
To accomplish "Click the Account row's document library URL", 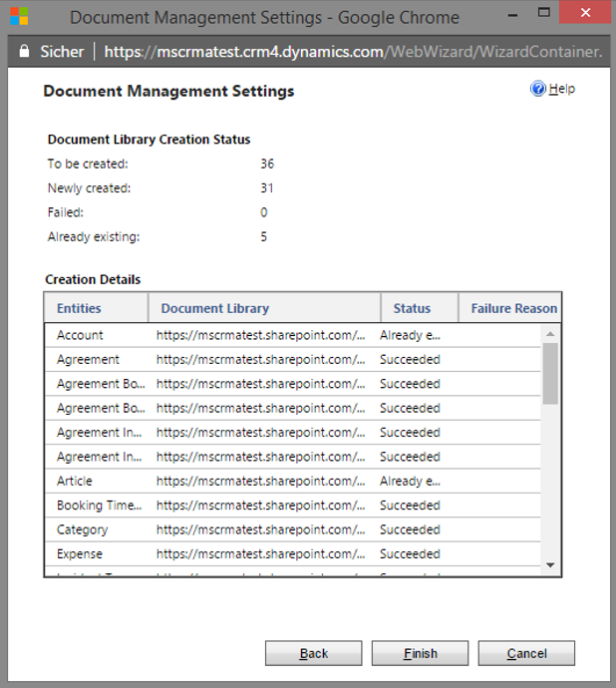I will [x=260, y=335].
